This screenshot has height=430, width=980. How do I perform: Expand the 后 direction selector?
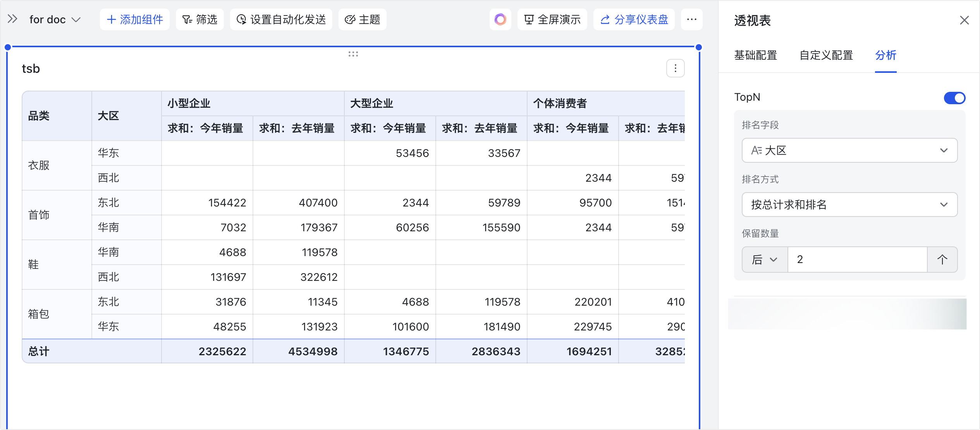coord(764,259)
